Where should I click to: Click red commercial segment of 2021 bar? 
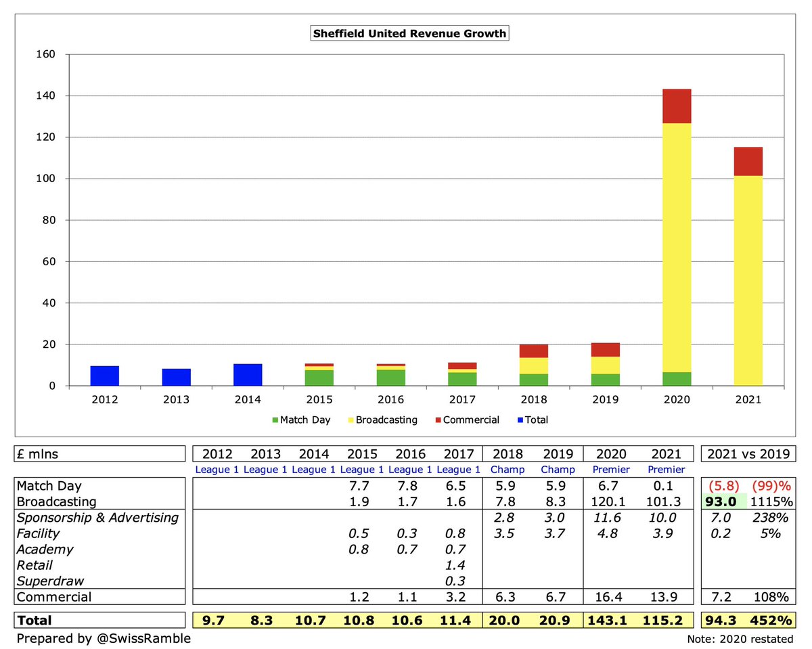(x=748, y=161)
